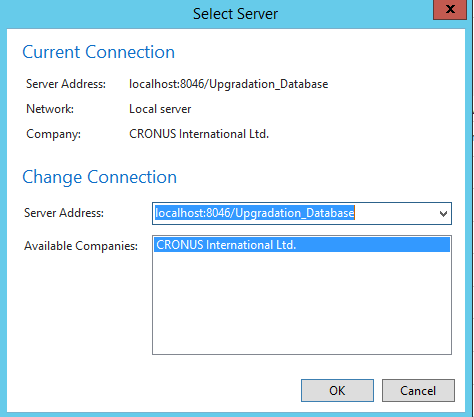Click the current localhost:8046/Upgradation_Database address text
The height and width of the screenshot is (417, 474).
coord(229,84)
